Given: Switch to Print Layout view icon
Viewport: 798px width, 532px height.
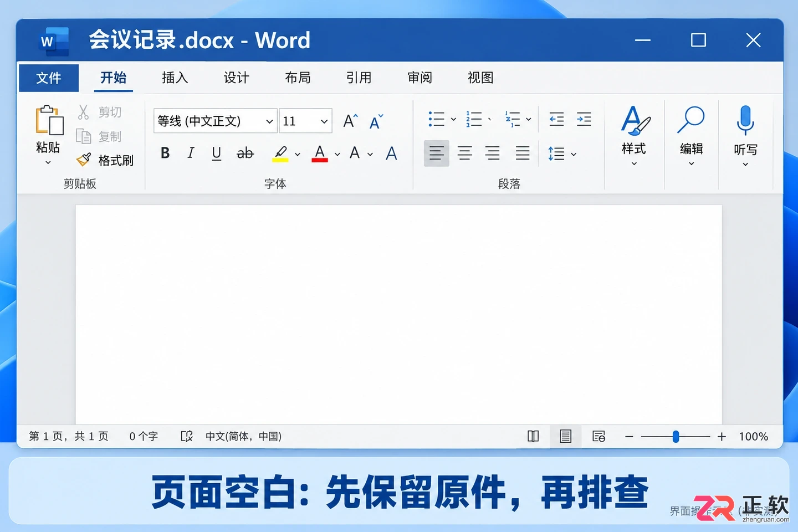Looking at the screenshot, I should coord(565,437).
